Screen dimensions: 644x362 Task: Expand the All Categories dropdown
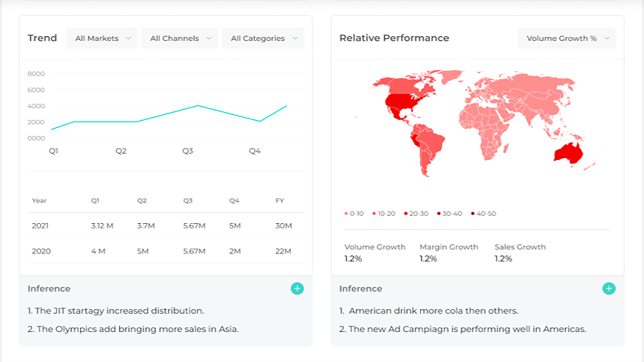coord(264,38)
